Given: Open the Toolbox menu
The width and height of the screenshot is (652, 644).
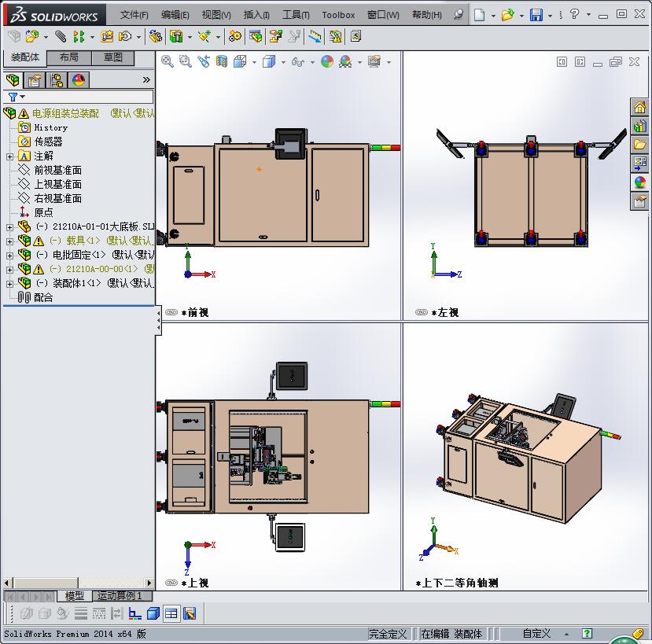Looking at the screenshot, I should click(x=338, y=15).
